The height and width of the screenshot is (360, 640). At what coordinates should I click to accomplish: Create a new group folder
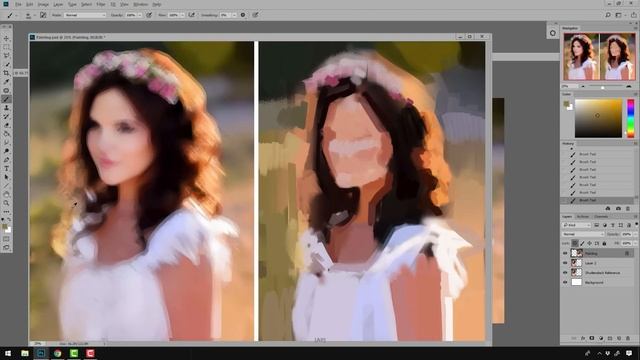tap(610, 338)
